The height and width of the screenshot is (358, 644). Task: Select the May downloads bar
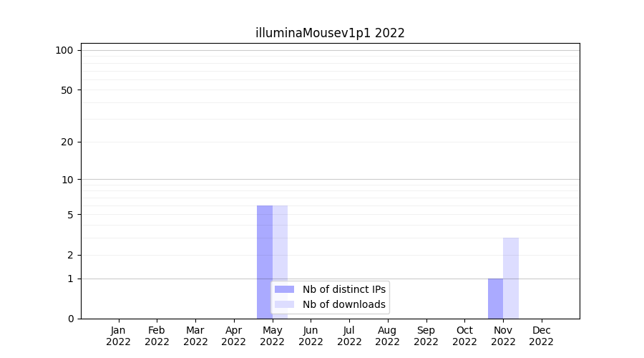tap(280, 243)
